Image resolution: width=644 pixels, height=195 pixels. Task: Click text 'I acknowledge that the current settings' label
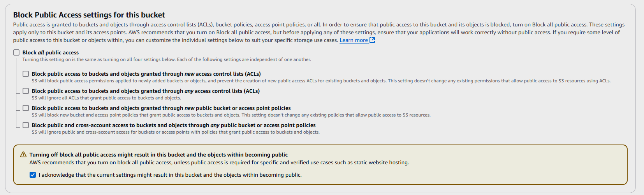point(170,175)
